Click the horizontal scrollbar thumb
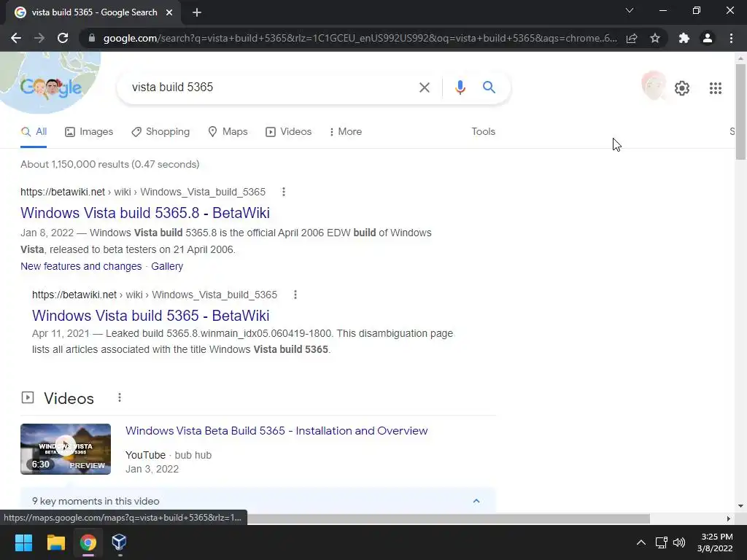Viewport: 747px width, 560px height. tap(448, 518)
